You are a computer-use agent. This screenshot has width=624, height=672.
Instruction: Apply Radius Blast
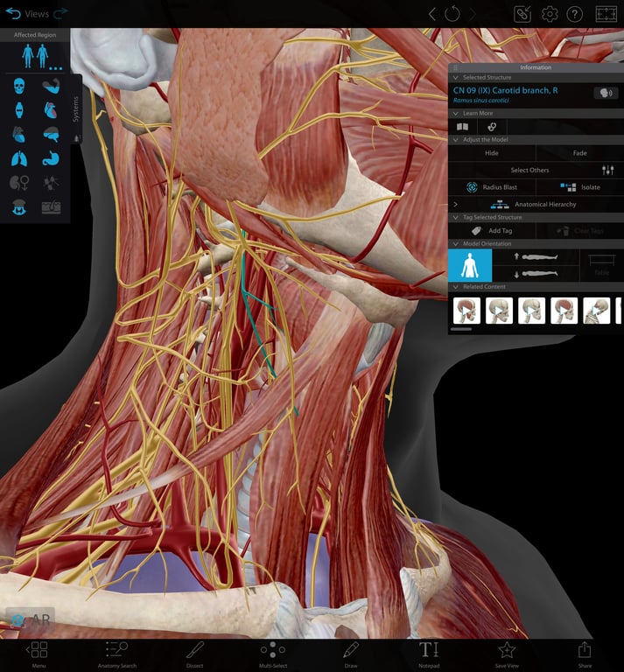point(492,187)
